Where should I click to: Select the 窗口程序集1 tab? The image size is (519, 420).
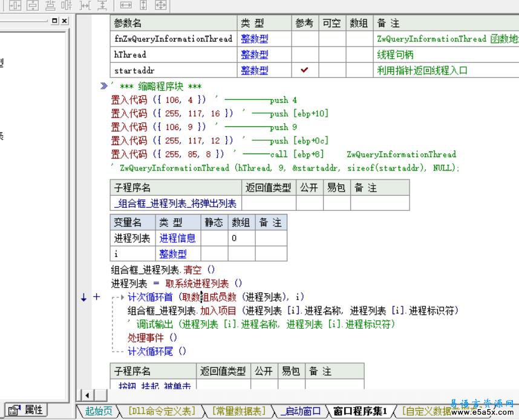[360, 411]
